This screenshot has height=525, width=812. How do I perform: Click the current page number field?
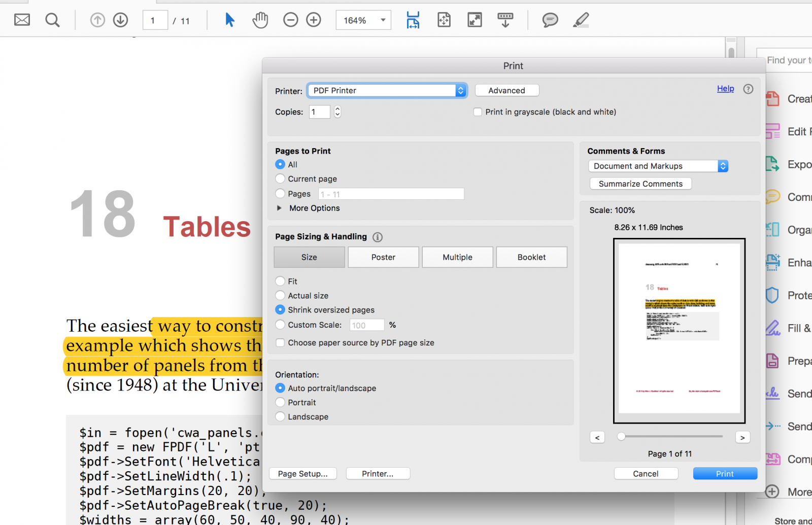click(155, 20)
